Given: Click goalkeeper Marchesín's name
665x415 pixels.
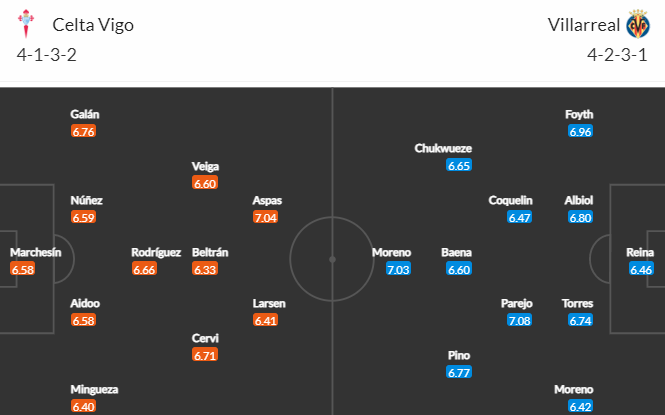Looking at the screenshot, I should [x=36, y=253].
